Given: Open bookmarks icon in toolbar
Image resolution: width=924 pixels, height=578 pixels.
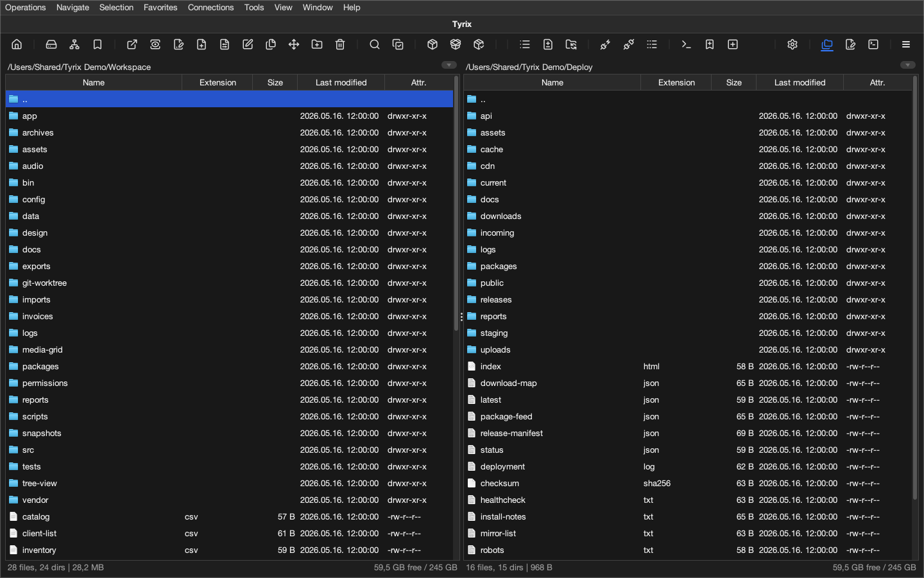Looking at the screenshot, I should pyautogui.click(x=98, y=44).
